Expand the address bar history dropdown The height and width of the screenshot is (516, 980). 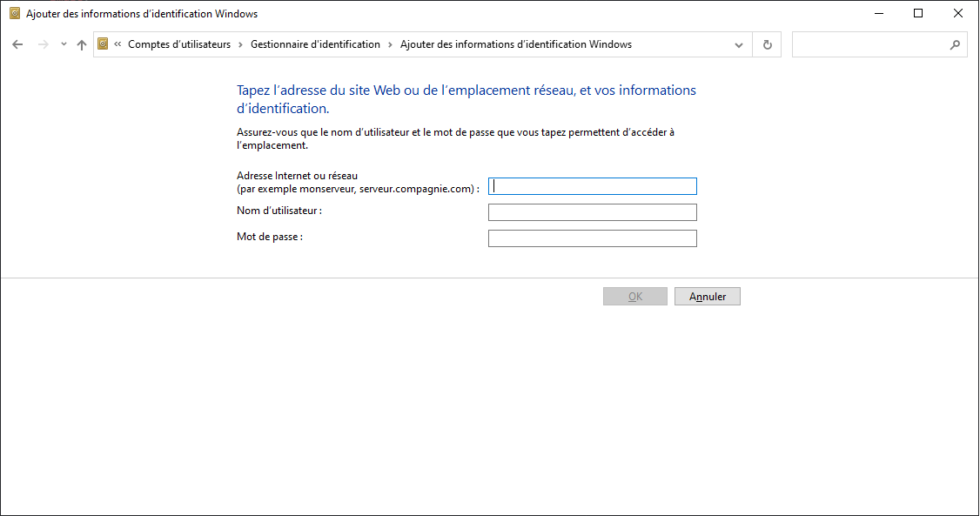739,44
